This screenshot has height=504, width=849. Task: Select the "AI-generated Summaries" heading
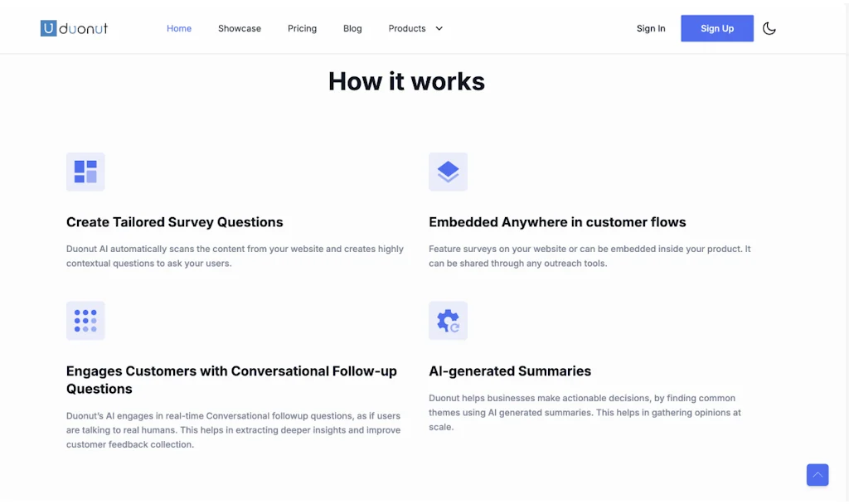pyautogui.click(x=510, y=371)
